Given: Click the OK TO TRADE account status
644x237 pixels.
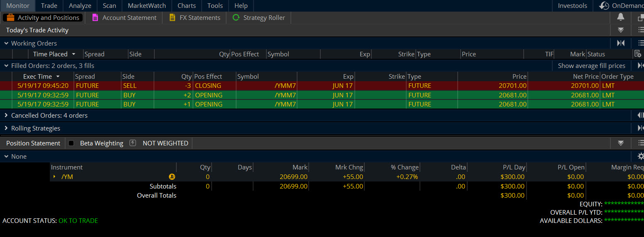Looking at the screenshot, I should (78, 220).
